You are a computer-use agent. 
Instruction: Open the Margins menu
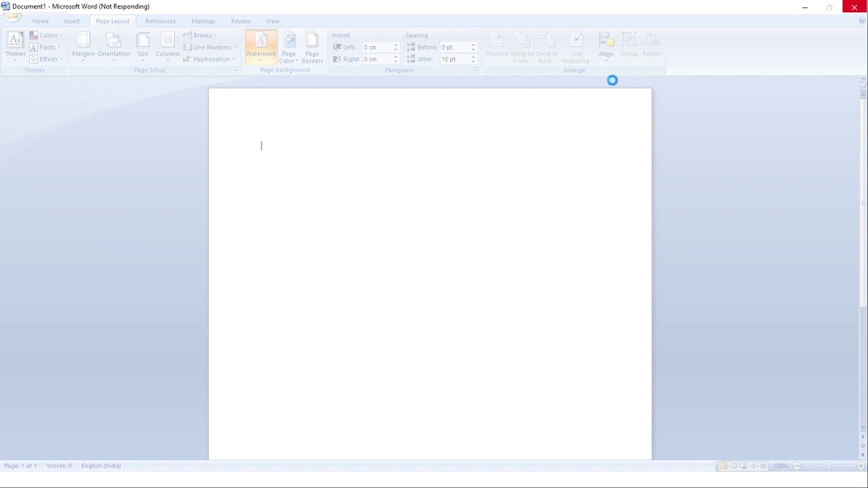tap(83, 47)
